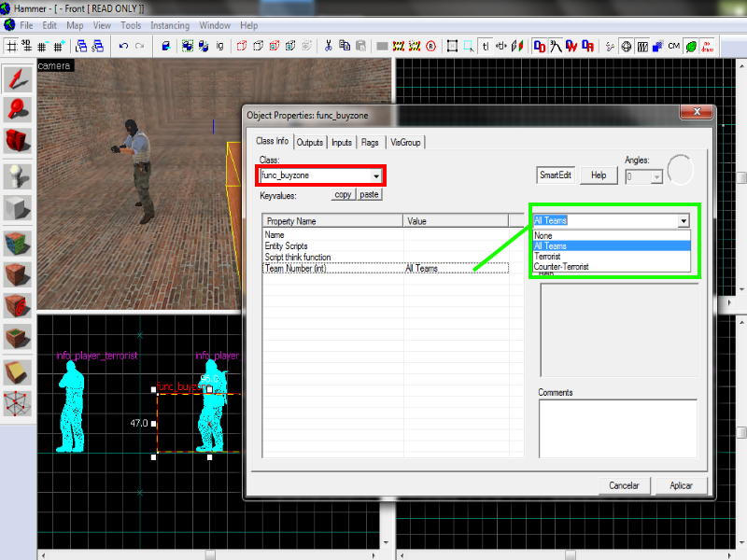The height and width of the screenshot is (560, 747).
Task: Switch to the Outputs tab
Action: pos(310,143)
